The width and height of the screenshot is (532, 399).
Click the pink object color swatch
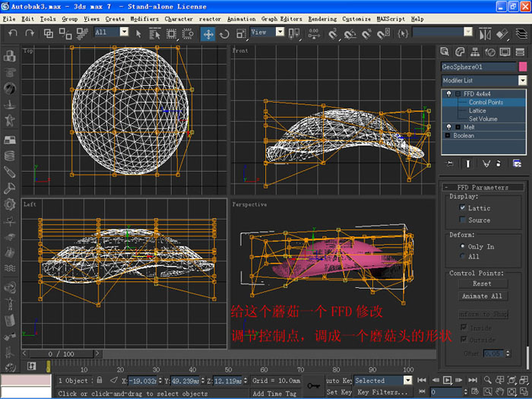(523, 67)
